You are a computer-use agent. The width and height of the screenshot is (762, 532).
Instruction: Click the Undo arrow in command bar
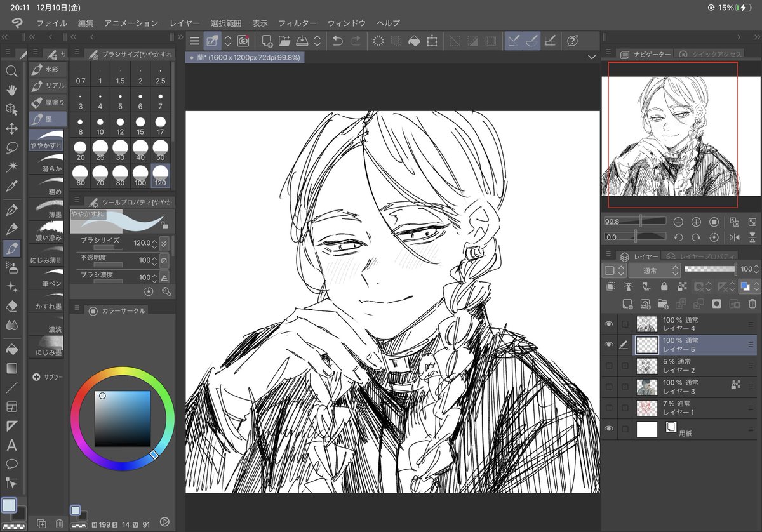tap(338, 41)
